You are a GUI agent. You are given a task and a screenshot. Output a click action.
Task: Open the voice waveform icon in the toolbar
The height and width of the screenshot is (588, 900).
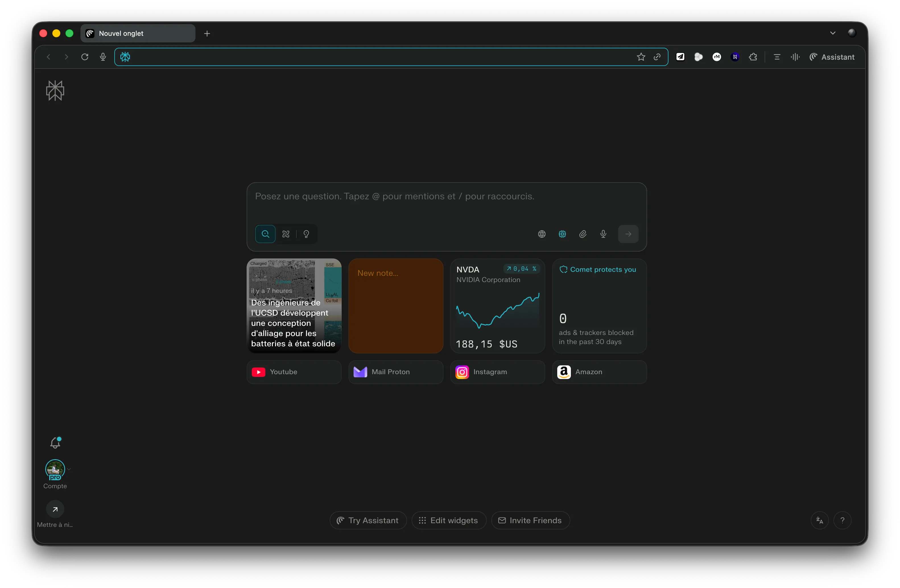pos(795,57)
